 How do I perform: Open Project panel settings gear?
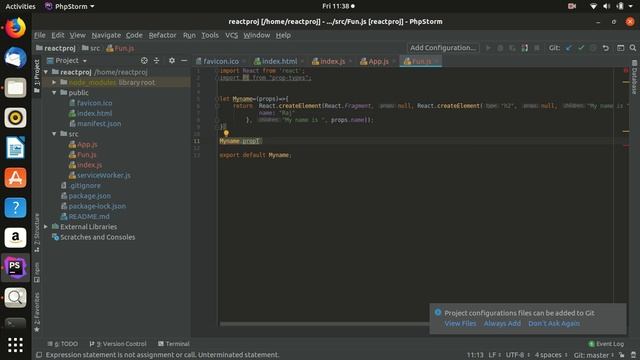click(172, 60)
